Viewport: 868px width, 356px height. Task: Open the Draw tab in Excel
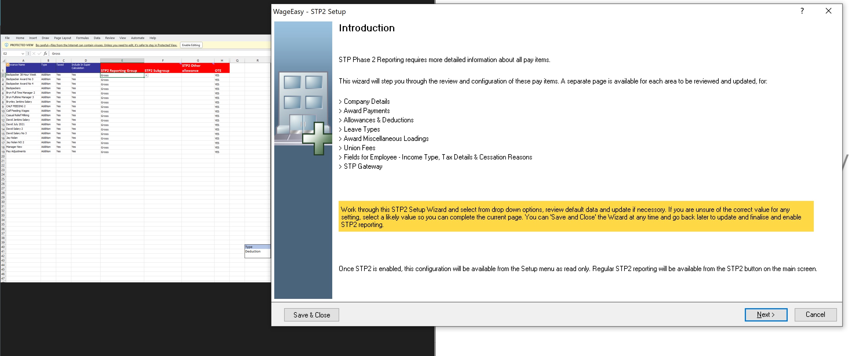46,38
